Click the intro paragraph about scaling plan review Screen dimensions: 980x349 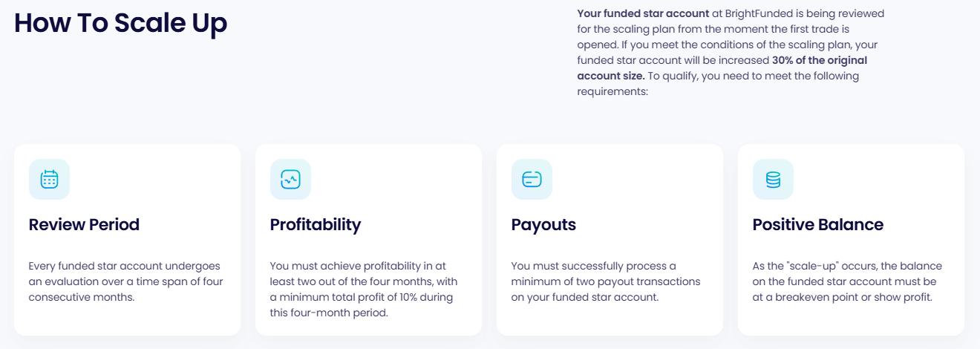(731, 52)
